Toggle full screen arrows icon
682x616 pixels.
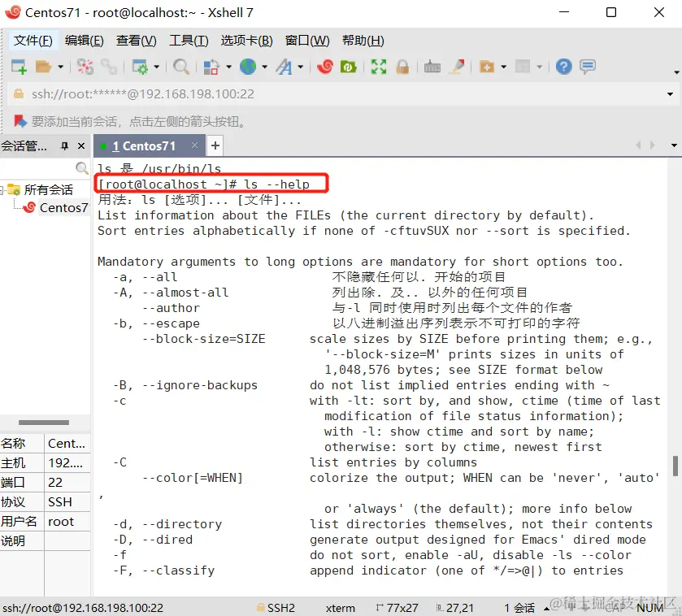pos(379,67)
